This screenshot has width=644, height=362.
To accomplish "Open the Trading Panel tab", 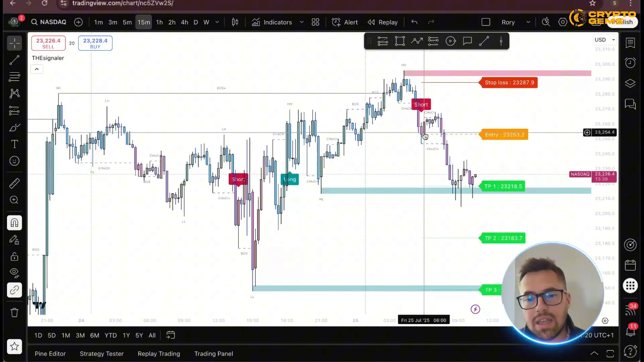I will pyautogui.click(x=214, y=354).
